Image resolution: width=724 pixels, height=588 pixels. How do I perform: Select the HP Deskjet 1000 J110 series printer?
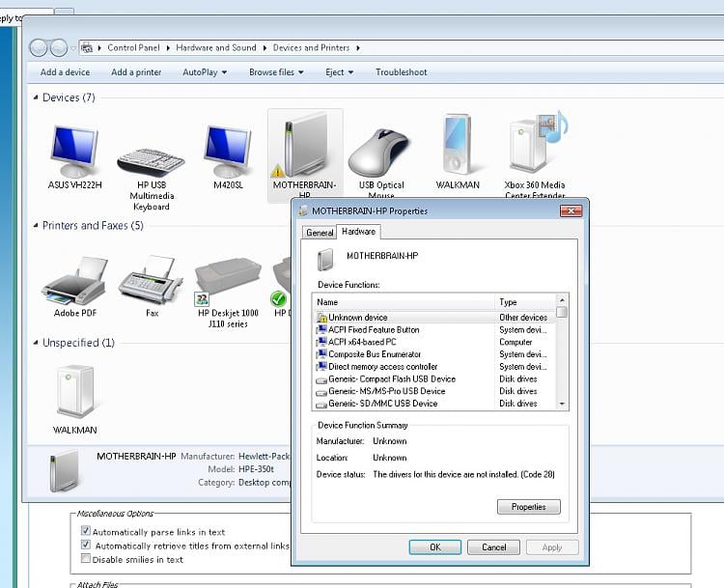pyautogui.click(x=228, y=282)
